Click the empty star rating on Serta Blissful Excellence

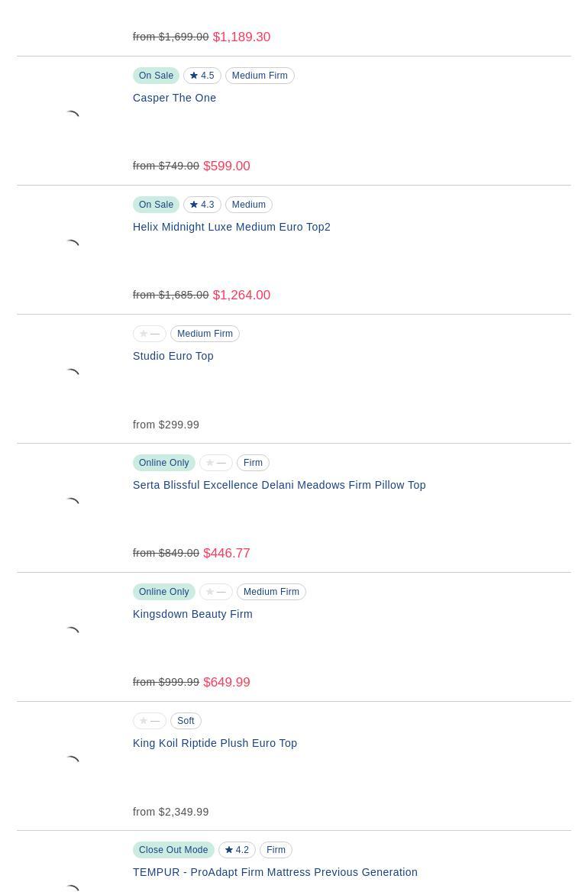point(216,463)
